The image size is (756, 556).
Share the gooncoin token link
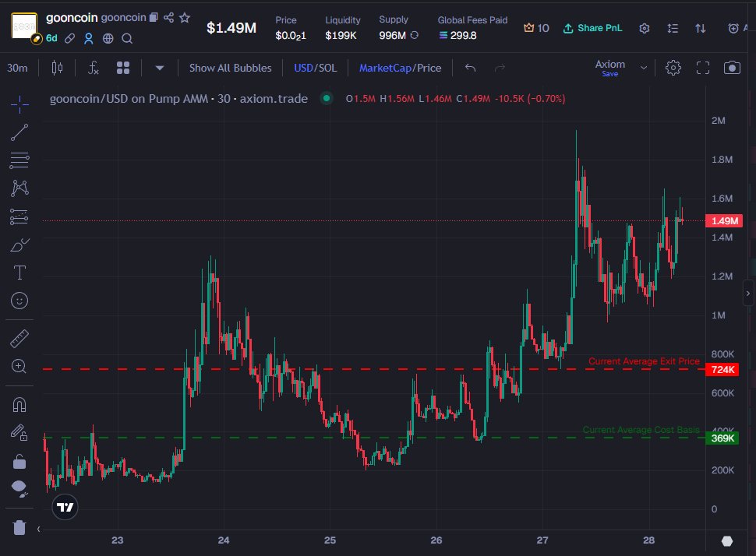click(x=168, y=18)
